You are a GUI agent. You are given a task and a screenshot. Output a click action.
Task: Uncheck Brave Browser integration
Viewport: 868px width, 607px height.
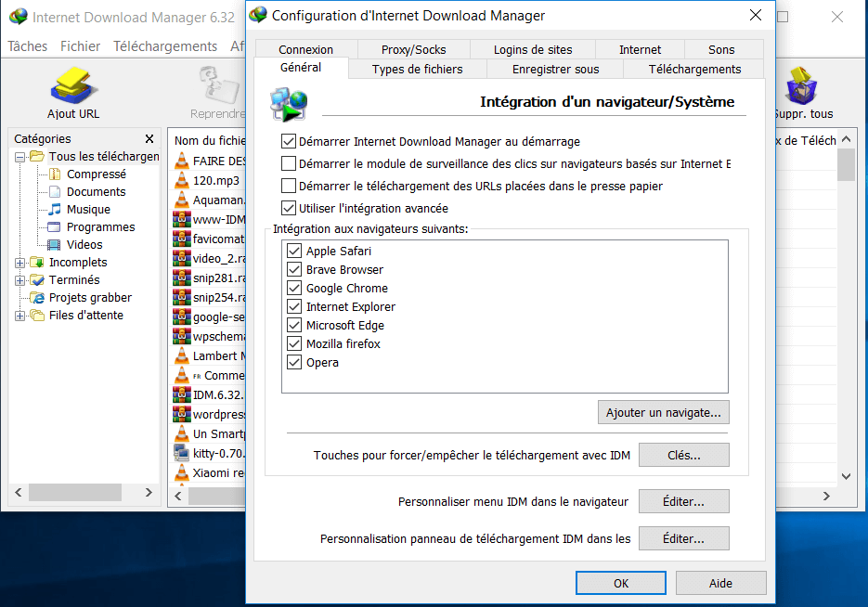coord(294,270)
